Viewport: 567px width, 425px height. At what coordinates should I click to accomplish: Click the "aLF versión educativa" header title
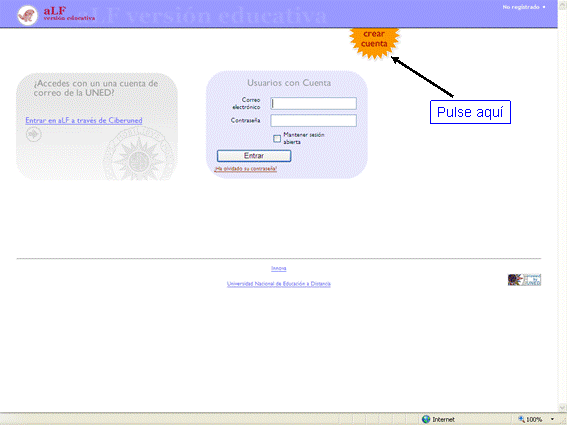tap(69, 14)
